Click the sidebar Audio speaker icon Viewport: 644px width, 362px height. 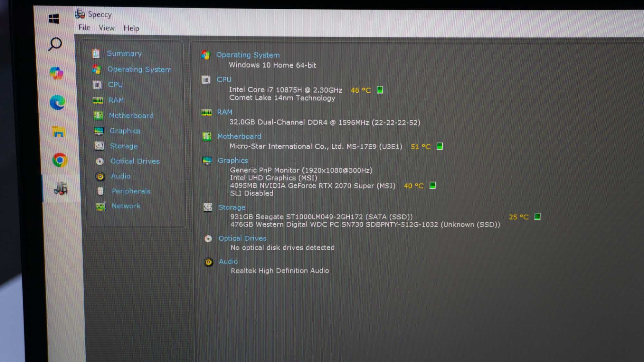(x=100, y=176)
